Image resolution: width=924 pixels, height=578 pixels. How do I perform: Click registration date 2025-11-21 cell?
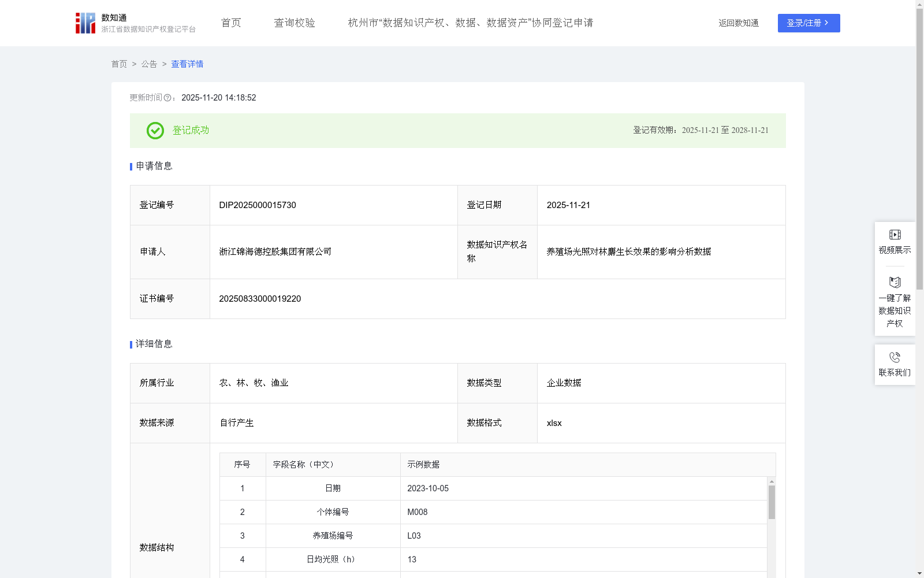(x=661, y=205)
